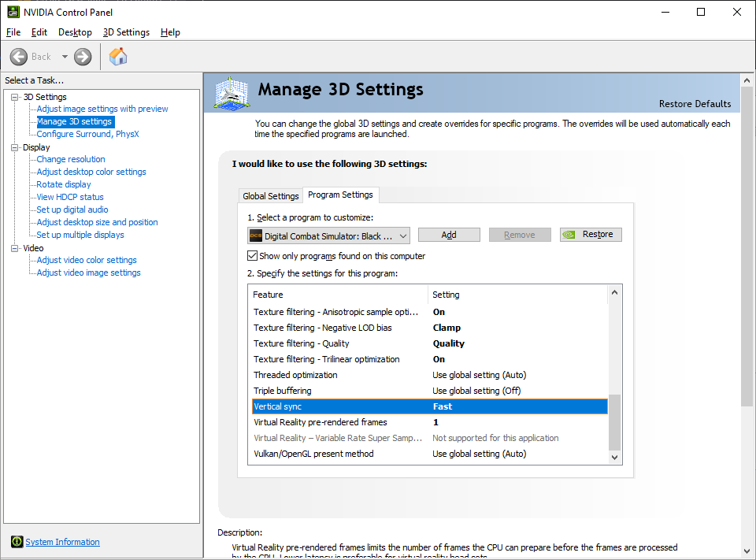Viewport: 756px width, 560px height.
Task: Open the Help menu
Action: click(x=170, y=32)
